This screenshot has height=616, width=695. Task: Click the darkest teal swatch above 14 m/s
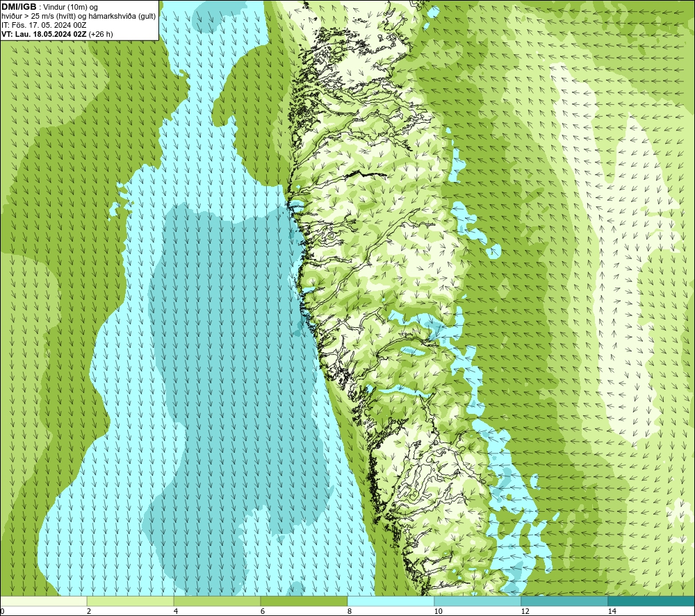652,601
